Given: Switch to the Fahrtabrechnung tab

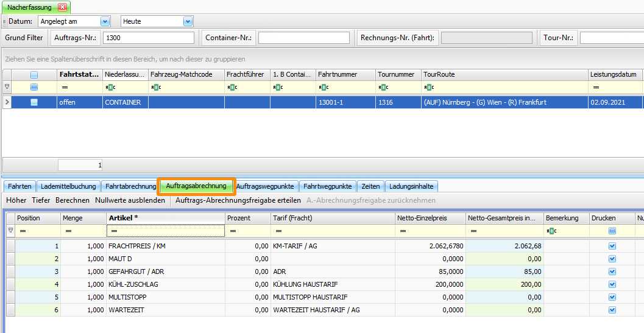Looking at the screenshot, I should pos(129,186).
